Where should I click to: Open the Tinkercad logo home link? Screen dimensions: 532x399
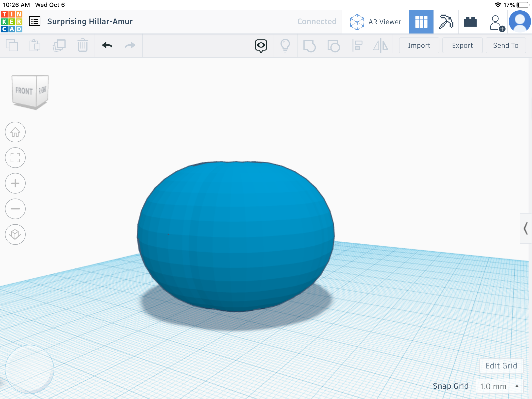point(12,22)
